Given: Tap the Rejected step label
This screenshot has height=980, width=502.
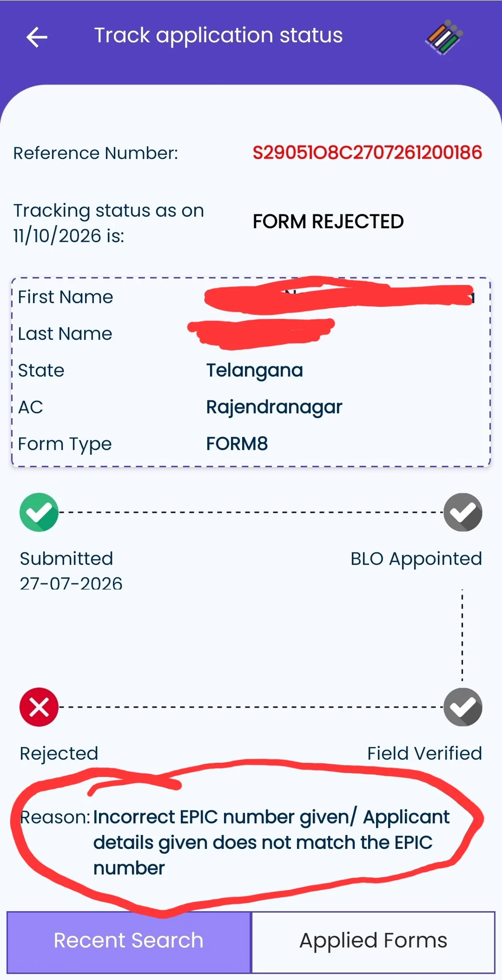Looking at the screenshot, I should pos(59,754).
